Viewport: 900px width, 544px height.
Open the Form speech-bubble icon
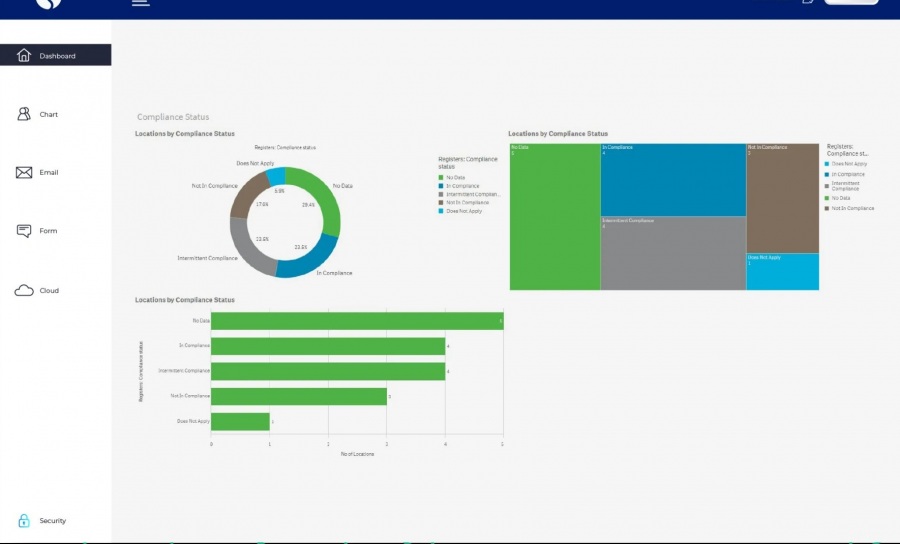click(x=24, y=231)
